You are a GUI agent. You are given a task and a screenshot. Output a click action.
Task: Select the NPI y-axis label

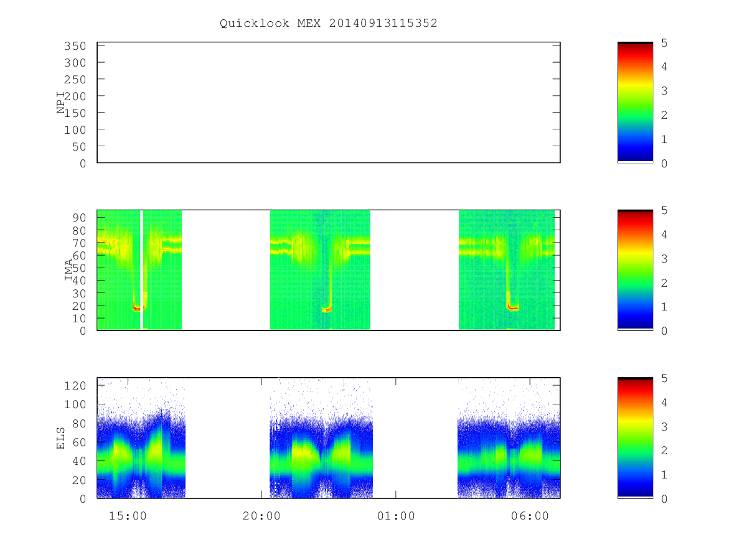coord(61,103)
